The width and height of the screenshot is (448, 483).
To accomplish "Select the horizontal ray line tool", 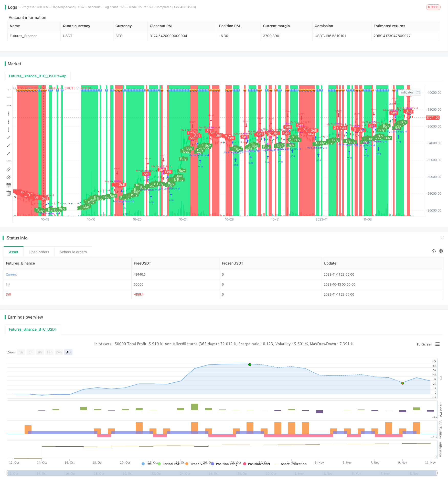I will coord(9,98).
